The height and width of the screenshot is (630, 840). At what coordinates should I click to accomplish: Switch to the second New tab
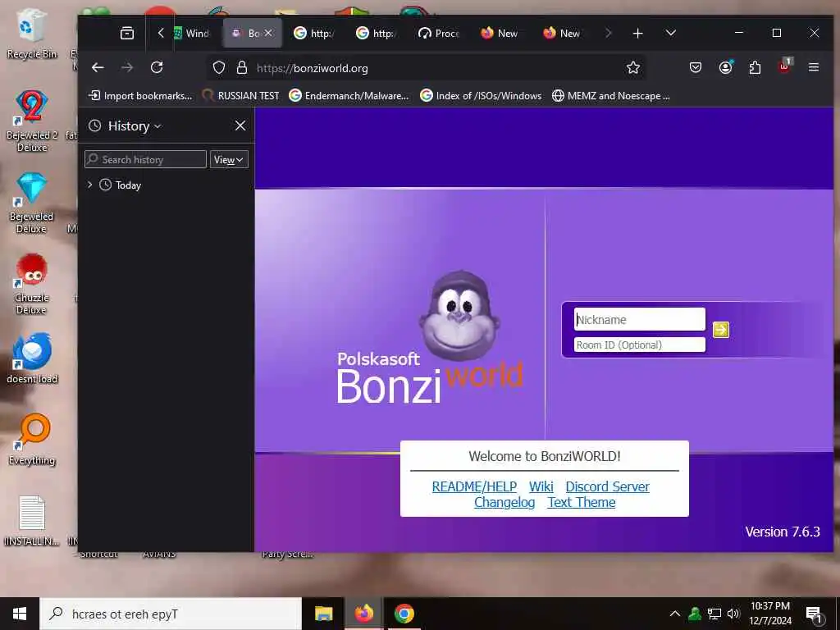click(x=563, y=33)
